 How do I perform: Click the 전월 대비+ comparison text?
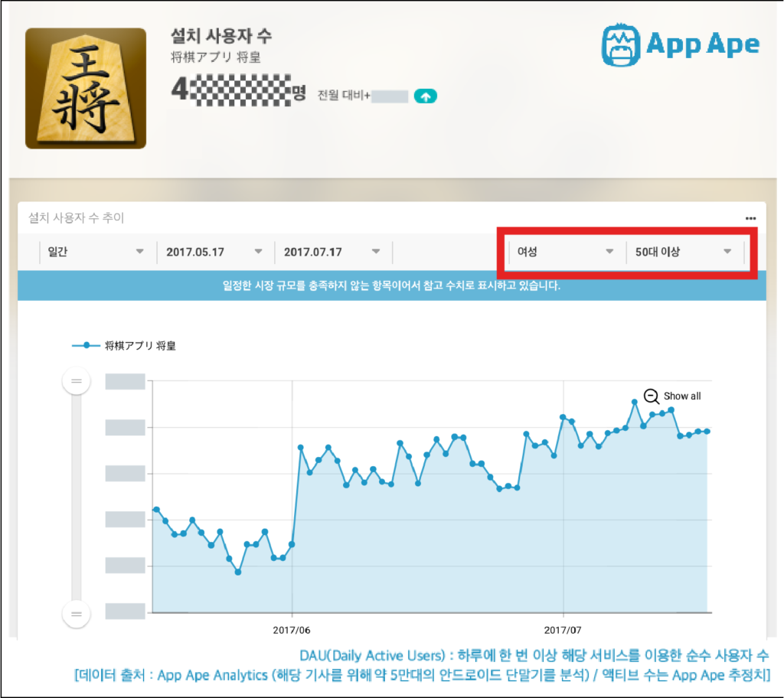[344, 96]
